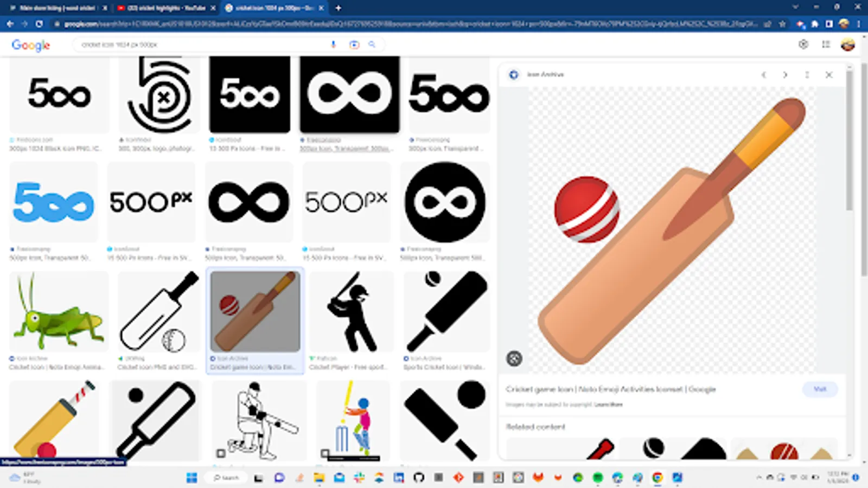Open the line-drawn wicketkeeper batsman thumbnail
The width and height of the screenshot is (868, 488).
coord(259,420)
